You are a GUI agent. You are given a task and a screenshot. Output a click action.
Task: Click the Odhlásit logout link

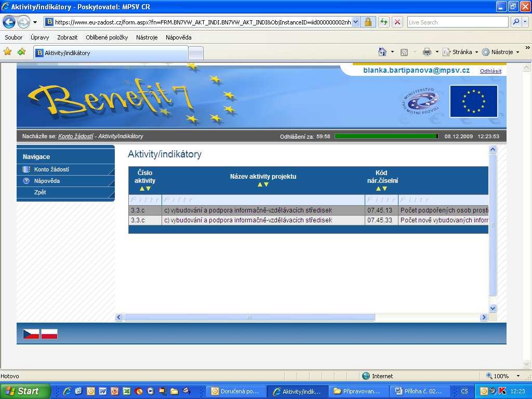click(490, 71)
